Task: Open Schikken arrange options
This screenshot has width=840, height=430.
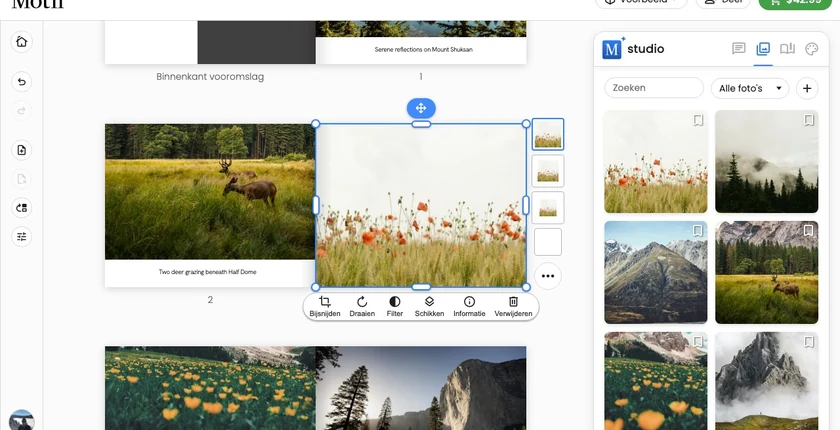Action: [429, 307]
